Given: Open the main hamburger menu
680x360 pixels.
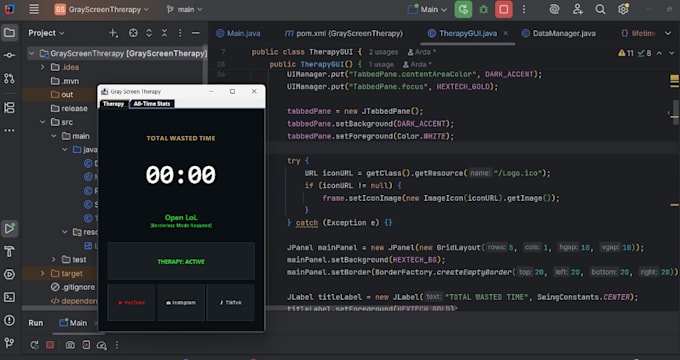Looking at the screenshot, I should 34,9.
